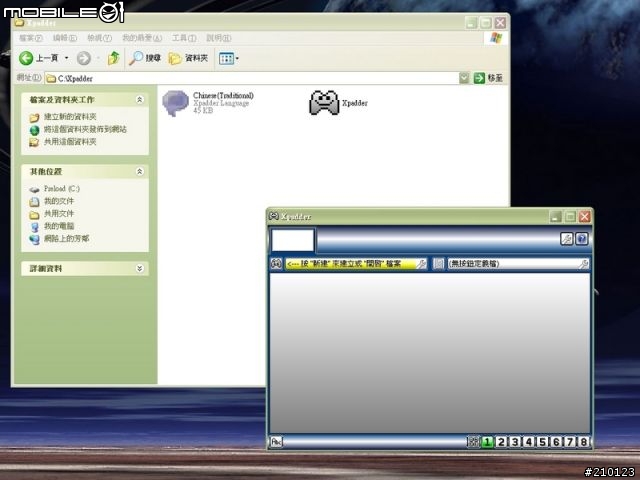Click the blank controller image box in Xpadder
This screenshot has width=640, height=480.
293,240
